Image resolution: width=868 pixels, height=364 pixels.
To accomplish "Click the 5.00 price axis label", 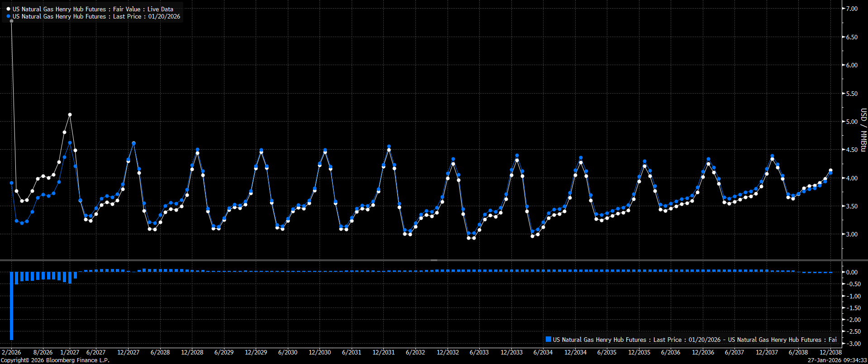I will [852, 122].
